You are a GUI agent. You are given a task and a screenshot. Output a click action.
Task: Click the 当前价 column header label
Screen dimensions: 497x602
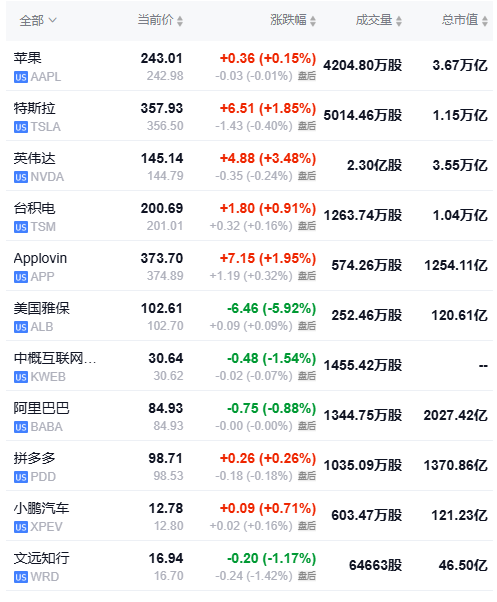(x=155, y=20)
